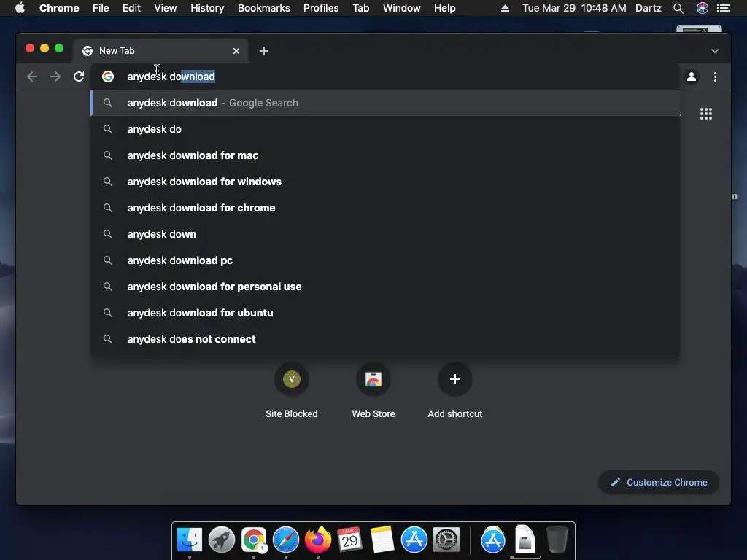Image resolution: width=747 pixels, height=560 pixels.
Task: Choose 'anydesk download for personal use' suggestion
Action: (x=385, y=286)
